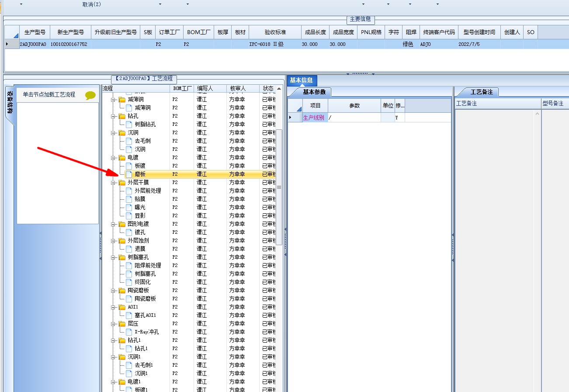
Task: Click the 曝光 document icon
Action: pyautogui.click(x=129, y=208)
